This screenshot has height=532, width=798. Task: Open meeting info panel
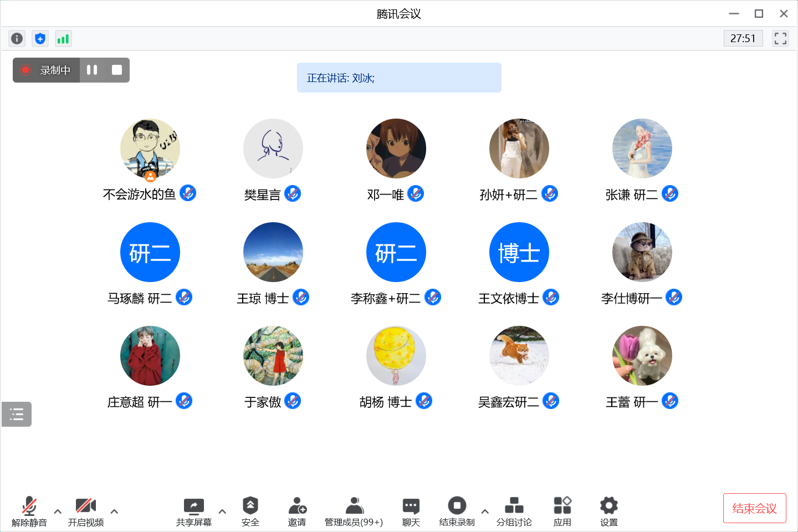point(17,38)
